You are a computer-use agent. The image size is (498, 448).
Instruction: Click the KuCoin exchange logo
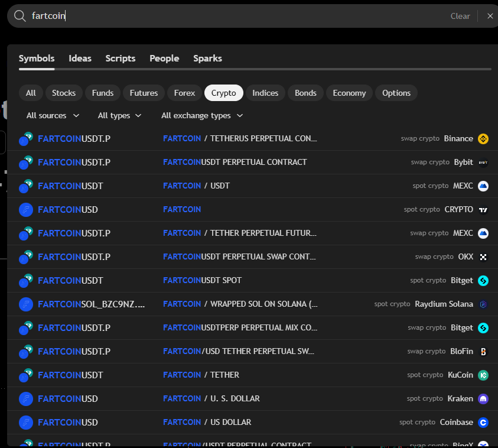click(x=483, y=375)
